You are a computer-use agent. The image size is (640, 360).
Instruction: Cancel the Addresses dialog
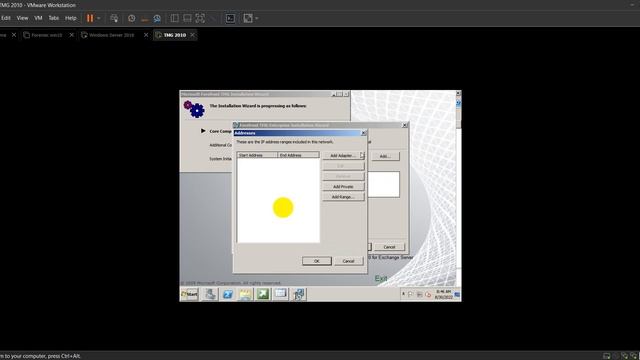point(348,261)
